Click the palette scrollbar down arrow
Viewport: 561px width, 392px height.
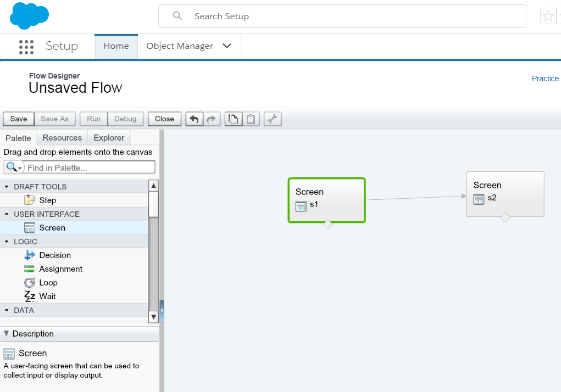tap(153, 317)
